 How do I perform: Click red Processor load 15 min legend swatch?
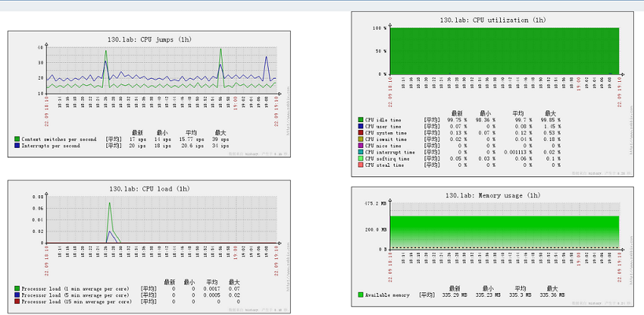tap(17, 302)
